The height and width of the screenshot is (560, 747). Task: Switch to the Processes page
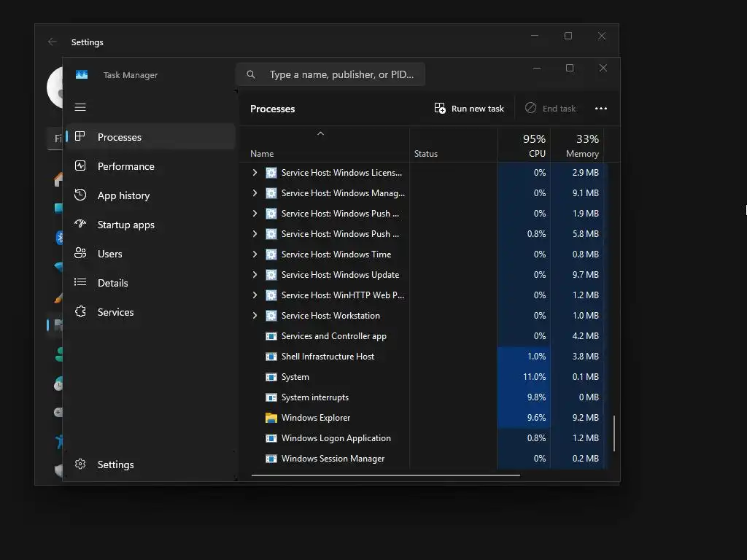click(150, 136)
